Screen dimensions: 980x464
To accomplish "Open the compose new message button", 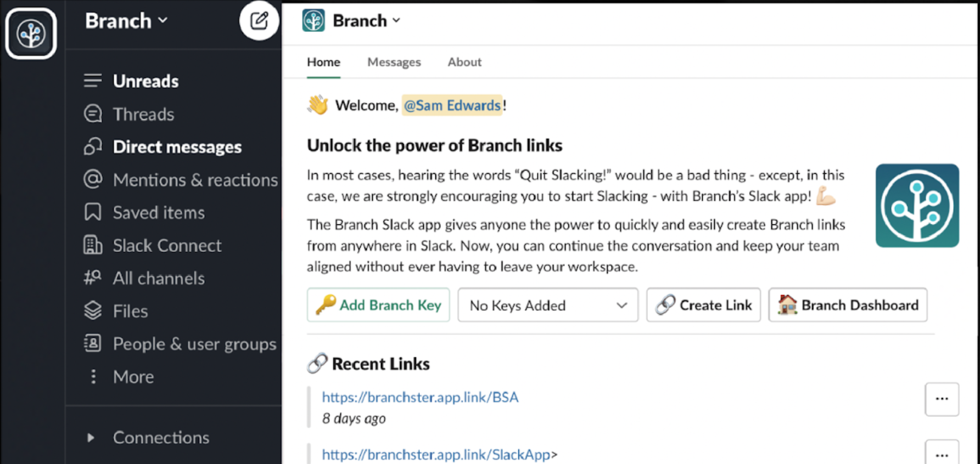I will [x=259, y=21].
